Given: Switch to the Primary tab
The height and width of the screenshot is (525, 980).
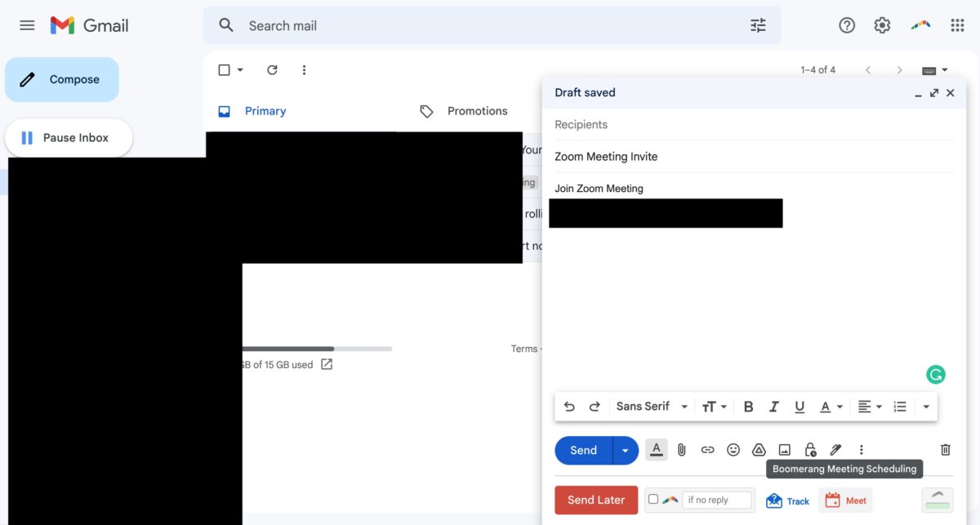Looking at the screenshot, I should pos(252,111).
